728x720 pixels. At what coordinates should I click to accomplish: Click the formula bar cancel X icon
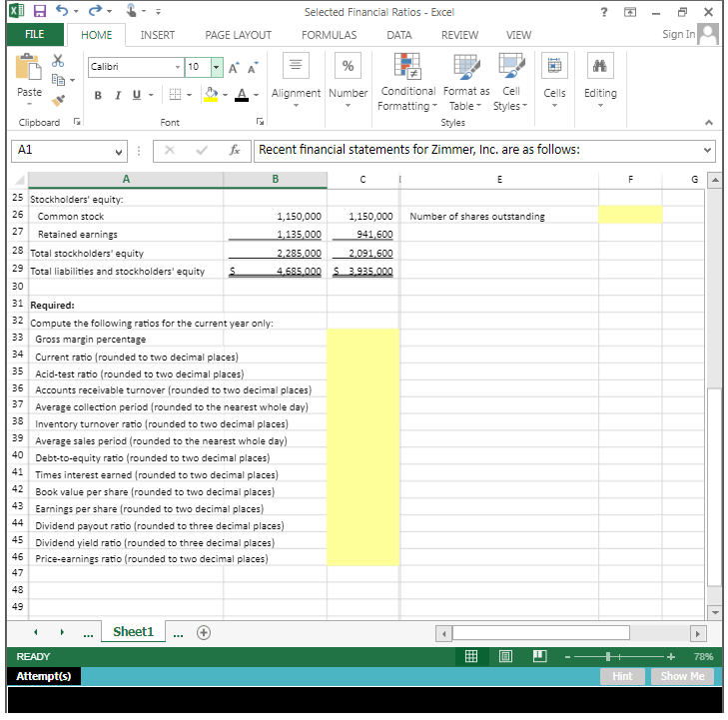pyautogui.click(x=170, y=150)
